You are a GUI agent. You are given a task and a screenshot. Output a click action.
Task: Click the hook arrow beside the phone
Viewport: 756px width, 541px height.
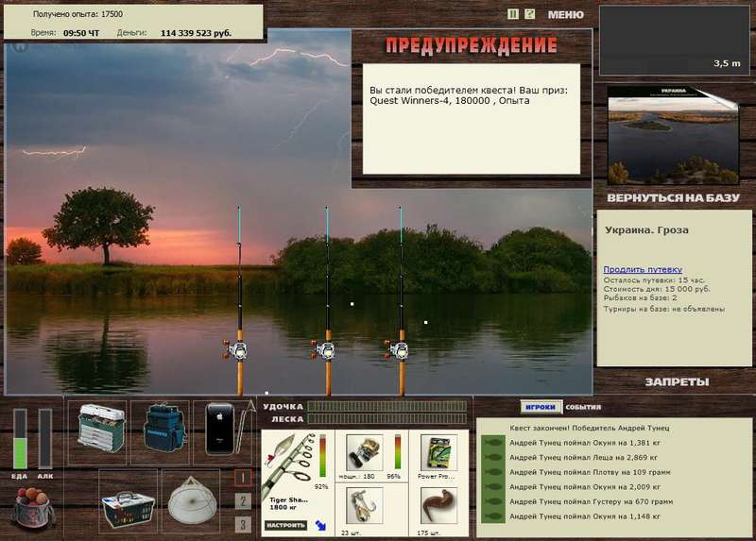tap(247, 427)
